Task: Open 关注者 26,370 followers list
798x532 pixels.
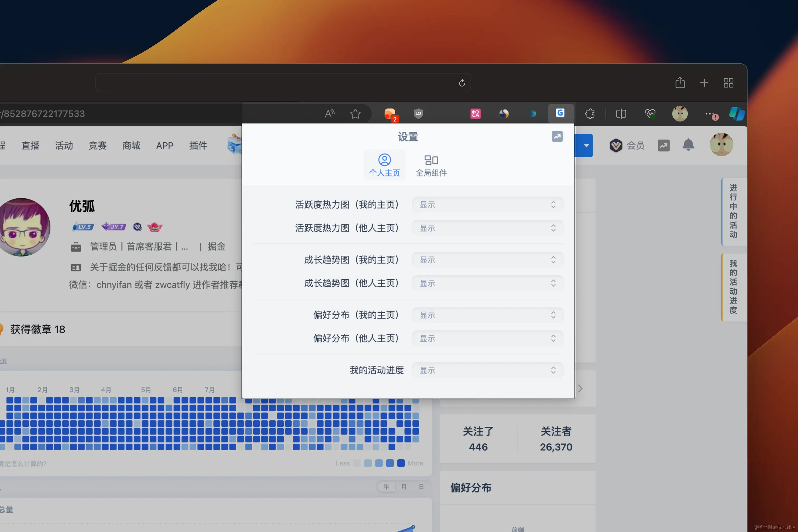Action: click(556, 439)
